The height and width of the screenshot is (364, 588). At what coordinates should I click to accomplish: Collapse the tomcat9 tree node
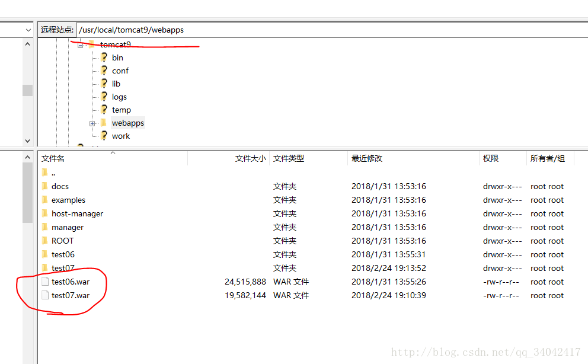[x=80, y=46]
